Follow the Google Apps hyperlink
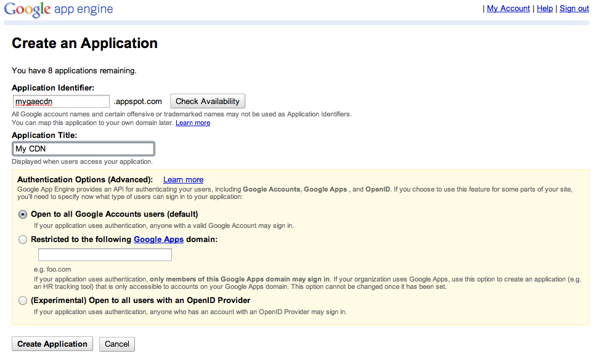Viewport: 604px width, 364px height. coord(159,240)
